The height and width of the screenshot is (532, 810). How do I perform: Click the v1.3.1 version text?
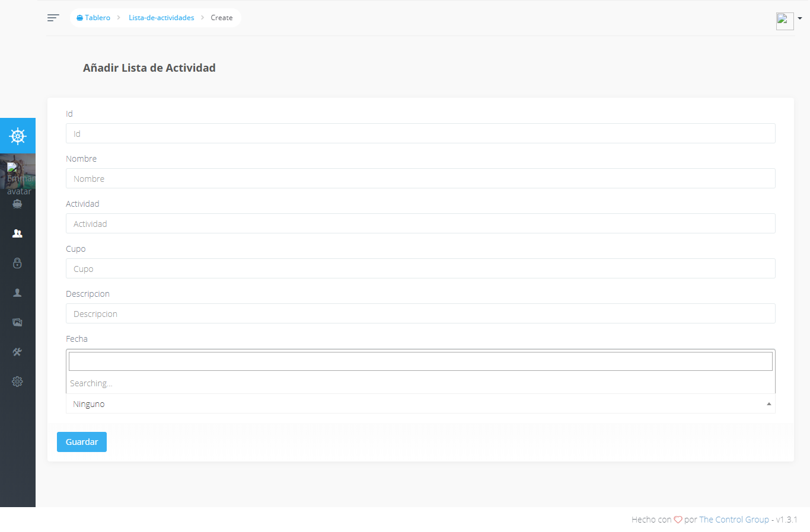[787, 520]
